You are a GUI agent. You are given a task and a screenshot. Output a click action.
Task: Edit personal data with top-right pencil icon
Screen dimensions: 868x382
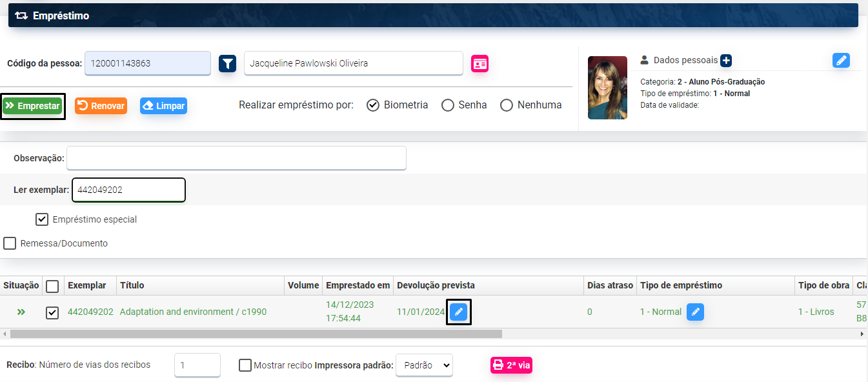point(841,61)
